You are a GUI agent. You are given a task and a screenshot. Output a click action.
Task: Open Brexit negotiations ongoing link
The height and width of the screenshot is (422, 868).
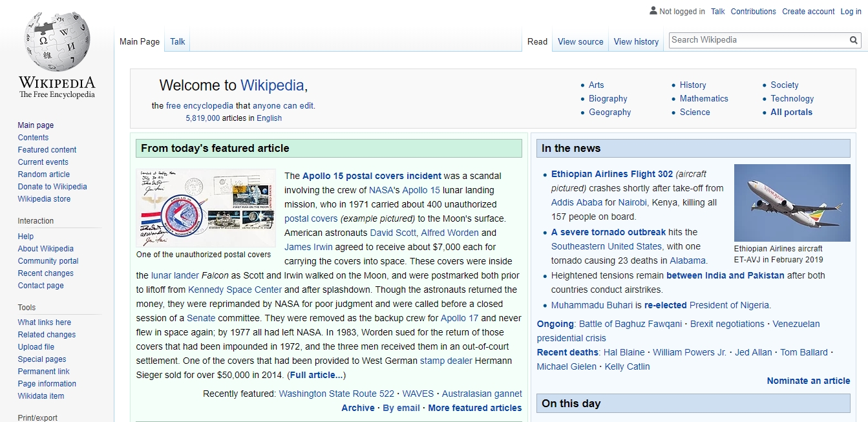727,324
